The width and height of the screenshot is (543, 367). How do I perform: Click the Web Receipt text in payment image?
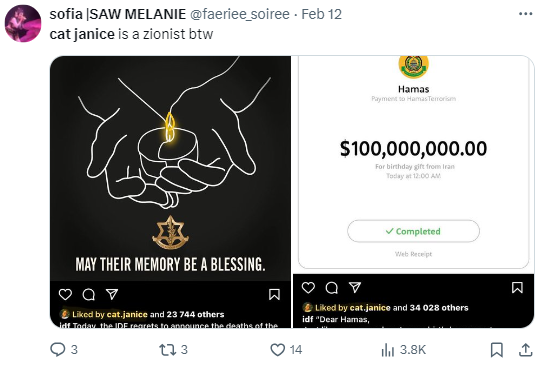click(x=413, y=254)
